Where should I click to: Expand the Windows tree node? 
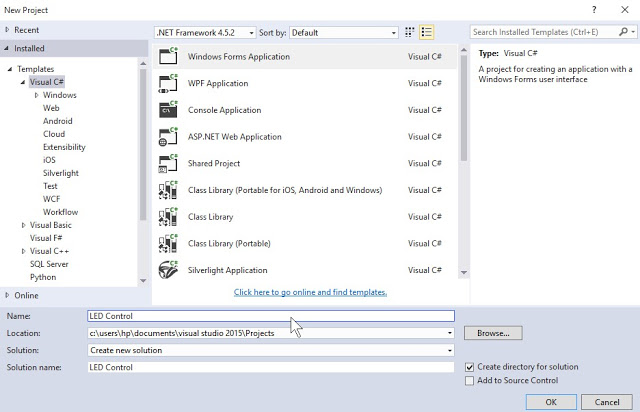[36, 95]
